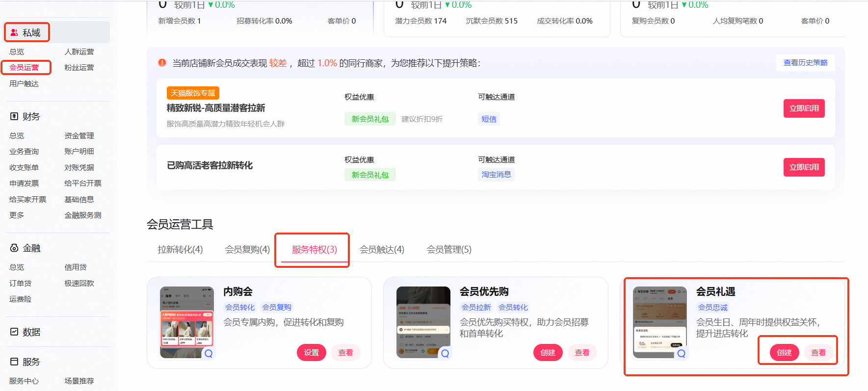The width and height of the screenshot is (868, 391).
Task: Select the 服务特权(3) tab
Action: point(315,250)
